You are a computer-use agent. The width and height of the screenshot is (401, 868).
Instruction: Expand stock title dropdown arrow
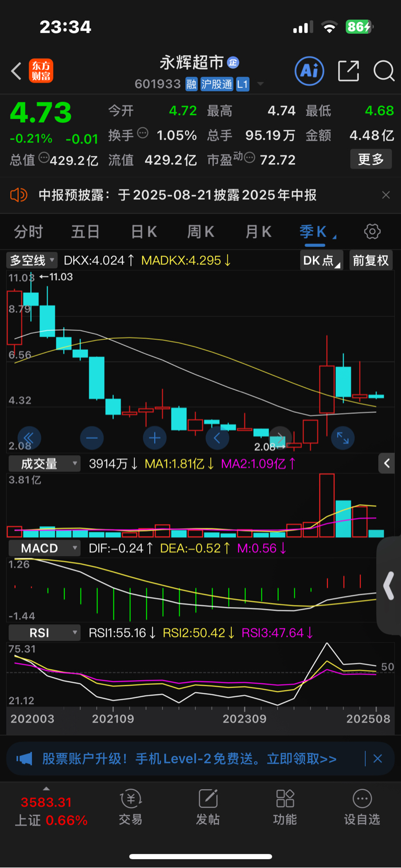coord(260,84)
